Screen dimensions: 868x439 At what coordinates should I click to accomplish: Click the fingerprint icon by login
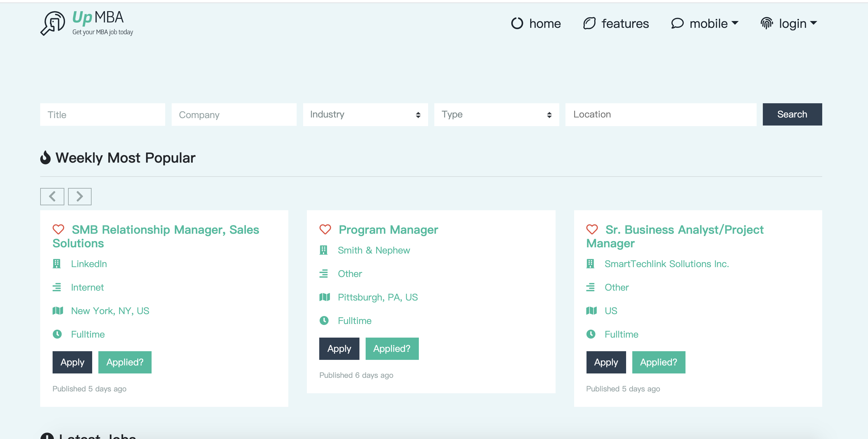767,23
